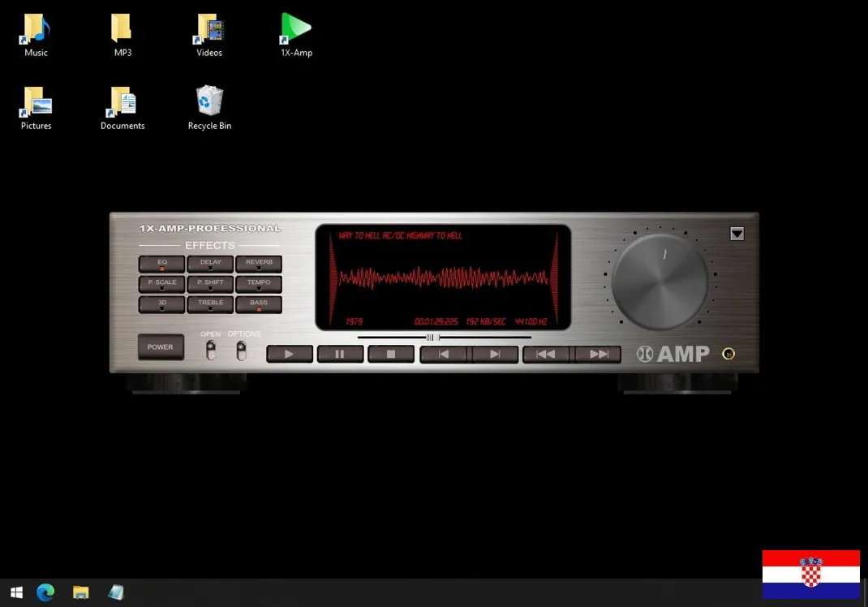Image resolution: width=868 pixels, height=607 pixels.
Task: Turn on the Delay effect
Action: point(210,264)
